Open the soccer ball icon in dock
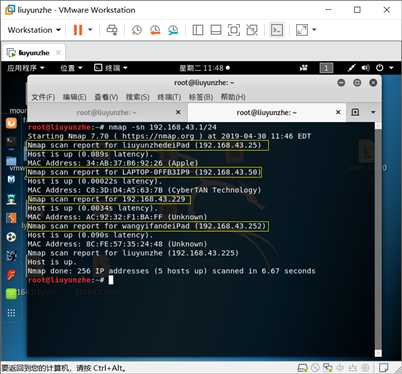The image size is (402, 374). [11, 237]
